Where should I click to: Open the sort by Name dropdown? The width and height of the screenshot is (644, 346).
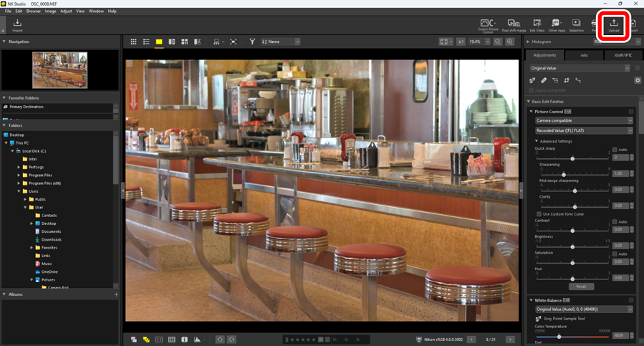281,42
